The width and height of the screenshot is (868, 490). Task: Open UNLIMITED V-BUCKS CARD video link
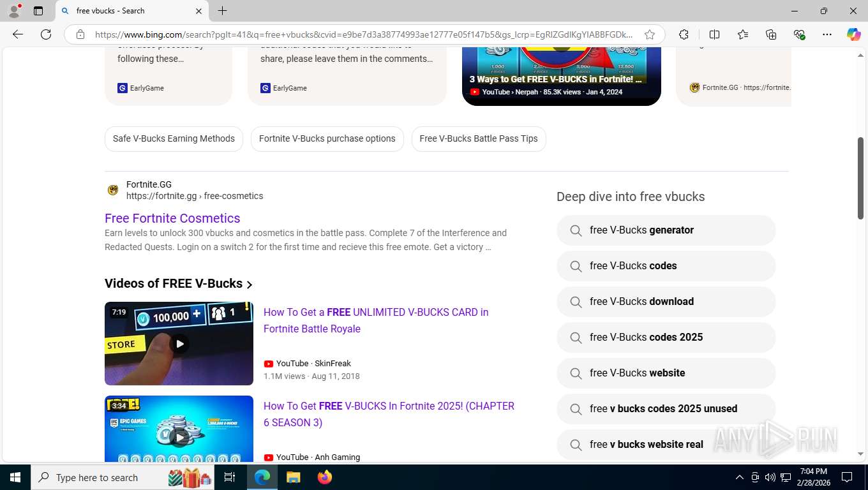click(x=376, y=320)
